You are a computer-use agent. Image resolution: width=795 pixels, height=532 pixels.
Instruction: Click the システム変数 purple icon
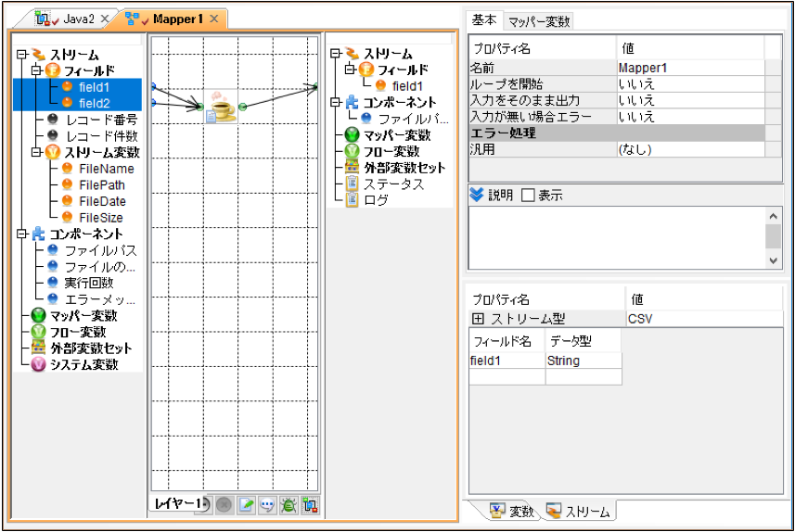tap(39, 364)
